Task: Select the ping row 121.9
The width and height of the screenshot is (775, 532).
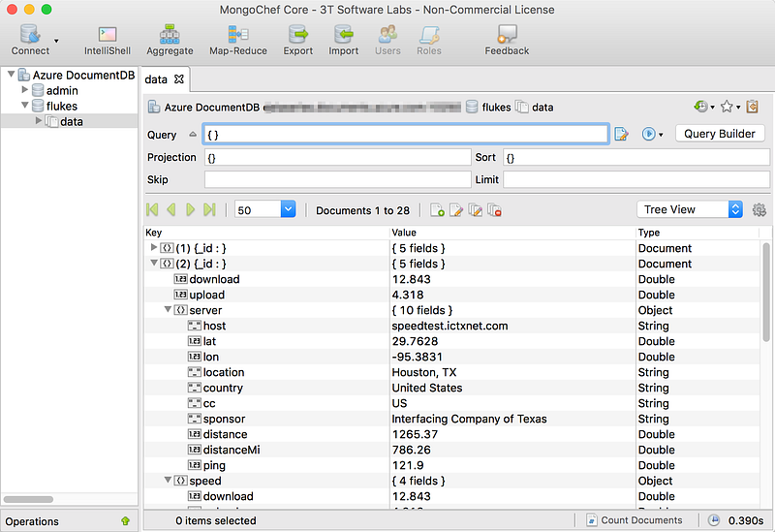Action: click(451, 465)
